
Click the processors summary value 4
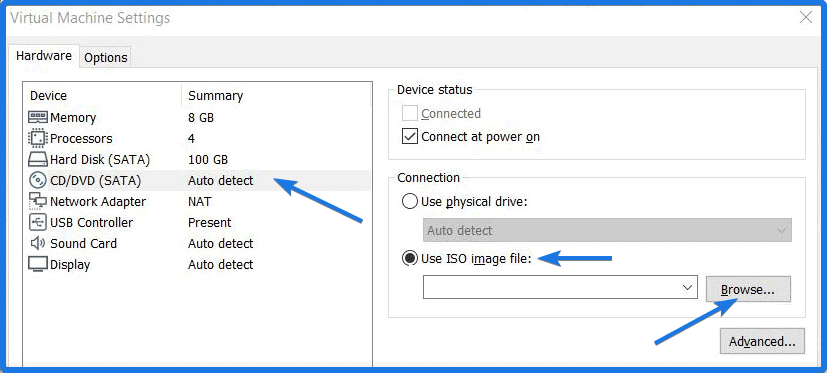pos(191,139)
